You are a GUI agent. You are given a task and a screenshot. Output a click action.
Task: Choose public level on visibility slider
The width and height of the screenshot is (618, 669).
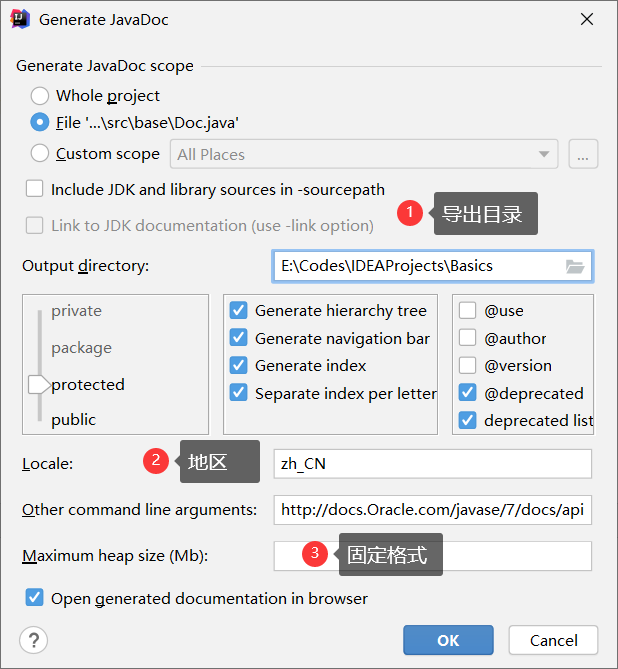point(74,419)
